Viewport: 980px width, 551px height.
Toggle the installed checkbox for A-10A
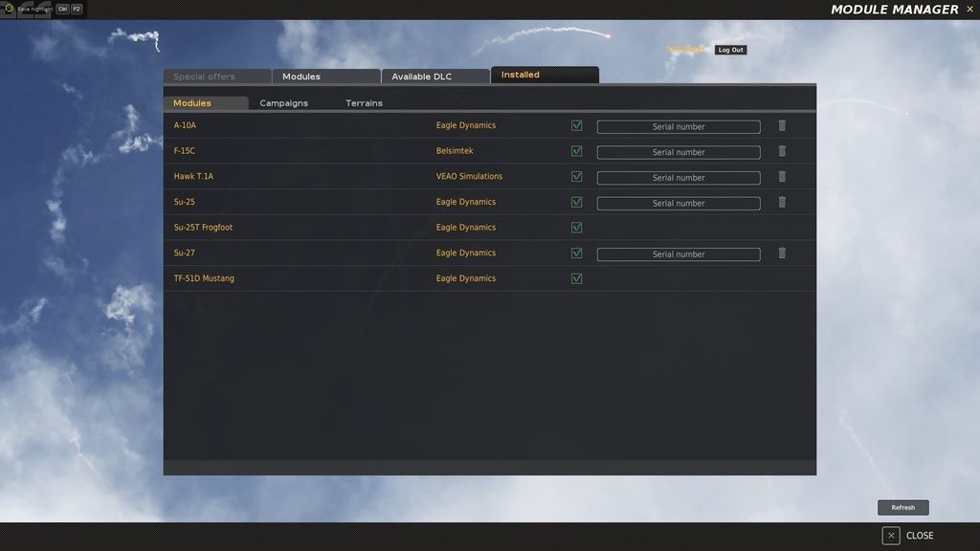(576, 125)
